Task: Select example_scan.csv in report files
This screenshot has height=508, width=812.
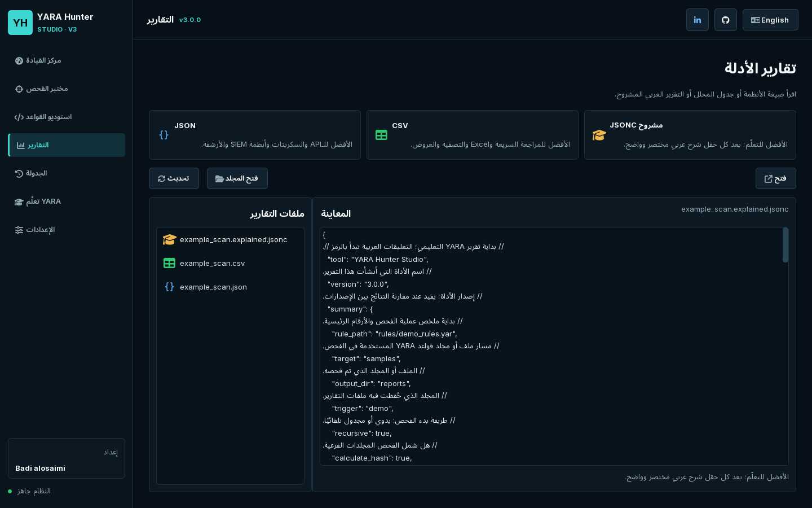Action: (230, 264)
